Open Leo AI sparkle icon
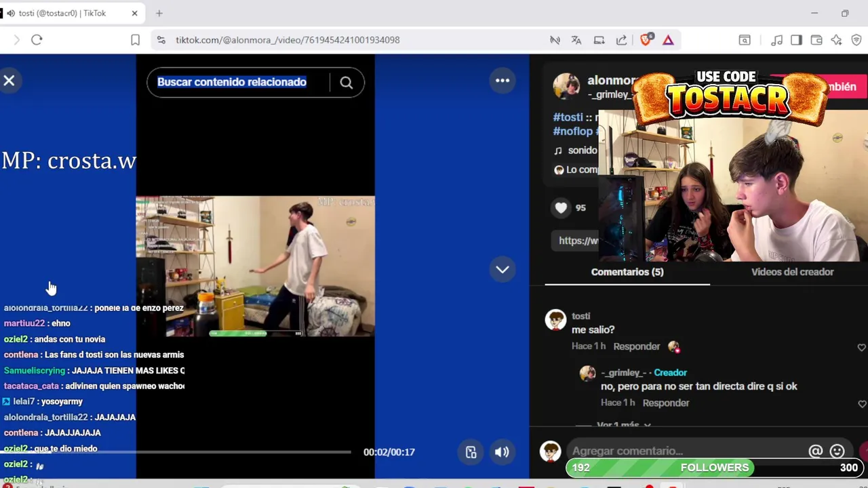The width and height of the screenshot is (868, 488). 836,40
